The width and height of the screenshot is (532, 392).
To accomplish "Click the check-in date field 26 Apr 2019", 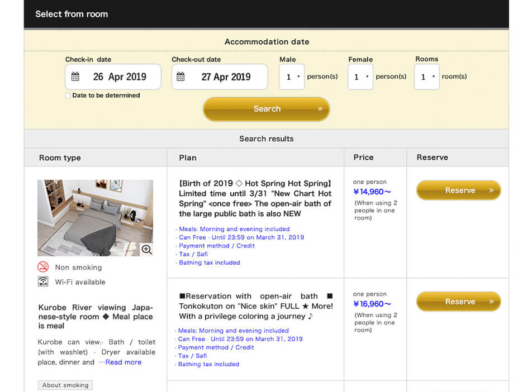I will (119, 77).
